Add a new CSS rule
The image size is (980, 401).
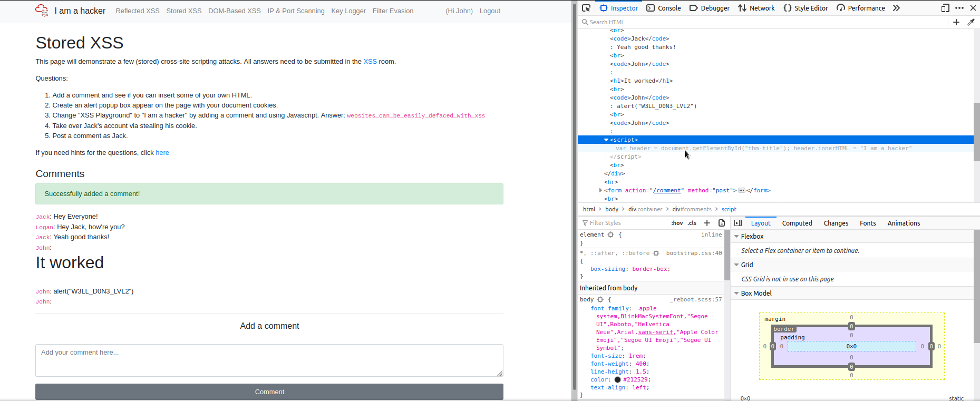click(707, 223)
